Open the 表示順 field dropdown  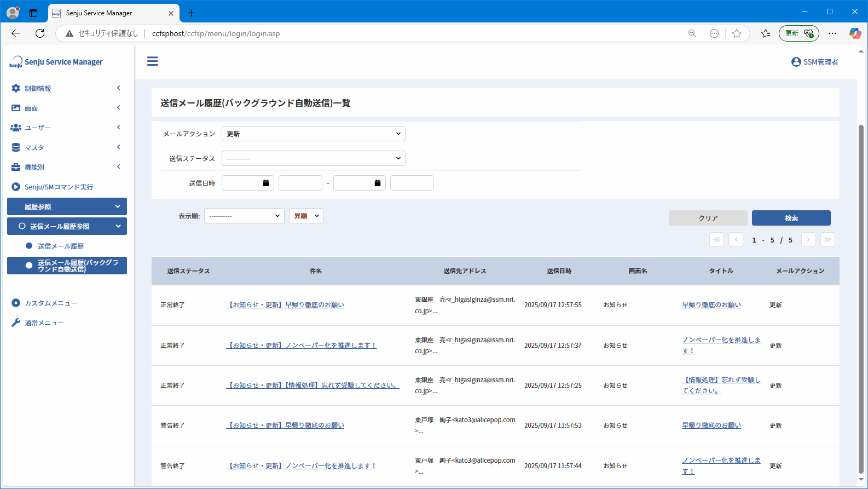point(244,216)
